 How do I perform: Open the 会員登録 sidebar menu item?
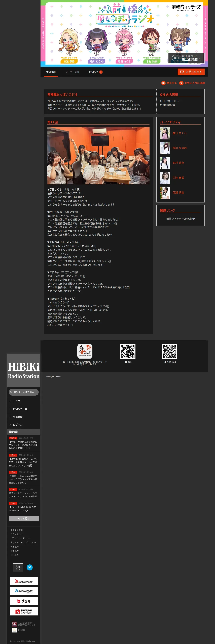24,417
